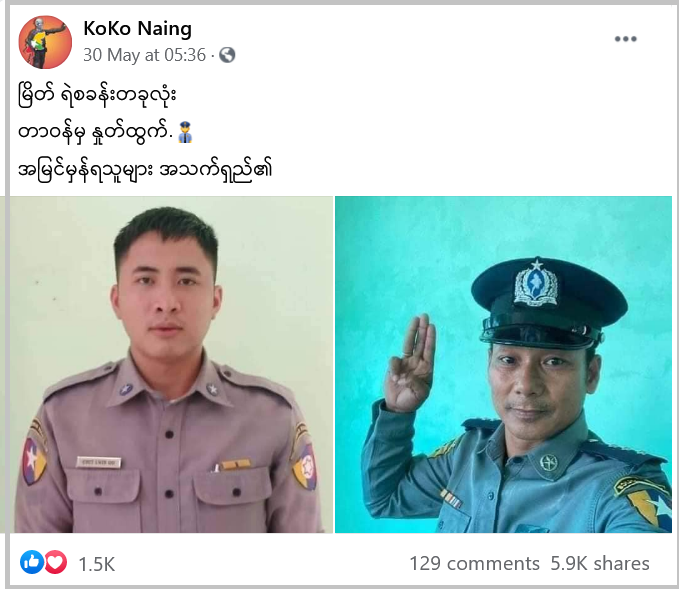Click the red heart Love reaction icon

point(55,562)
